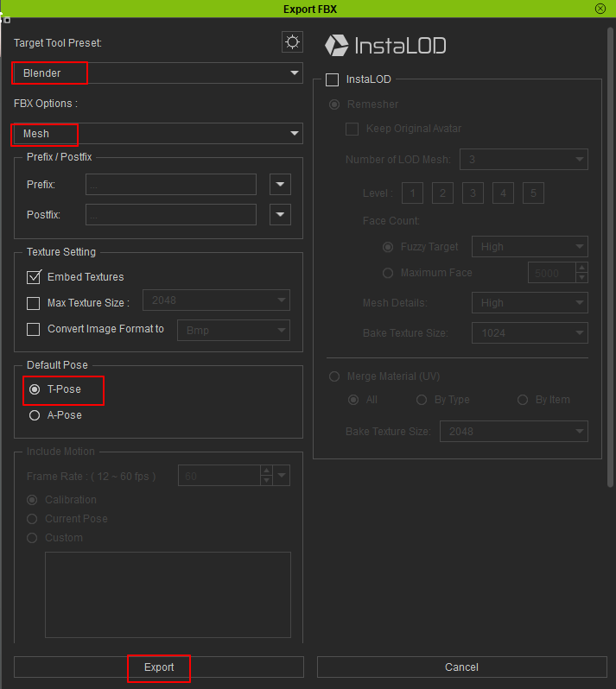Viewport: 616px width, 689px height.
Task: Click the vertical scrollbar of the dialog
Action: point(610,257)
